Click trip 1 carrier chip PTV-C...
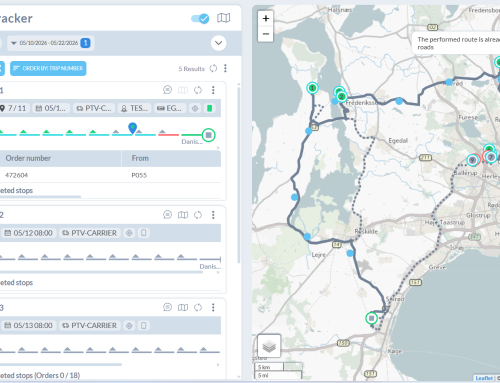This screenshot has width=500, height=383. 94,108
